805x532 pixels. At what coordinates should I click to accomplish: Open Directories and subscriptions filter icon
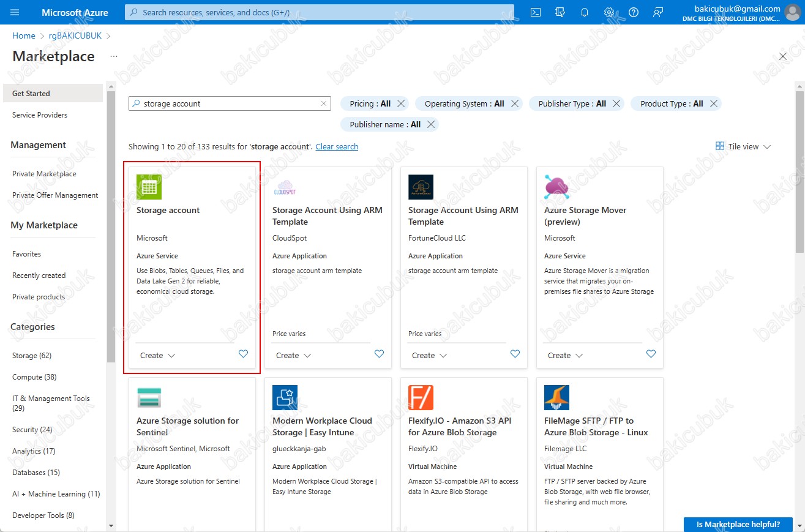(560, 12)
